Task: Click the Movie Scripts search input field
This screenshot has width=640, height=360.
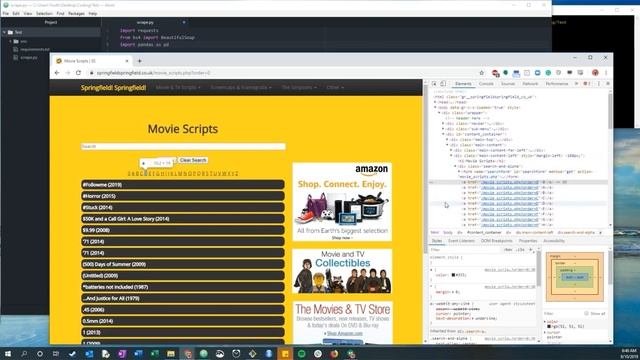Action: click(x=183, y=146)
